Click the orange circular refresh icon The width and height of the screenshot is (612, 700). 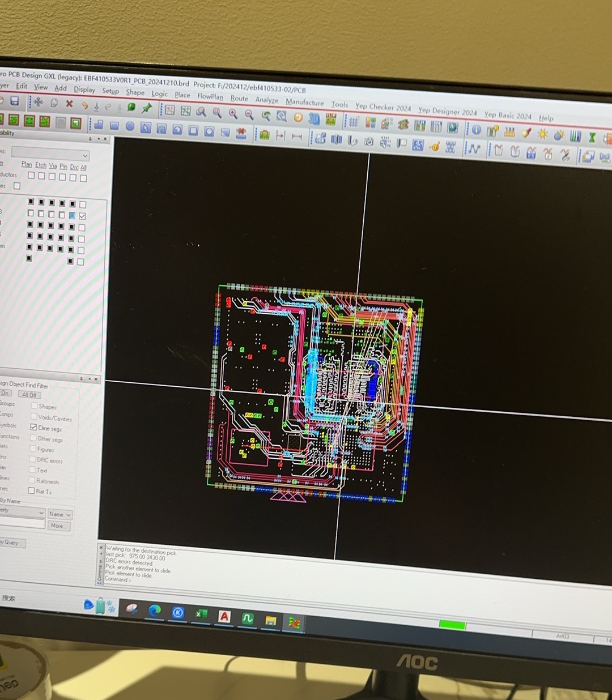pos(298,117)
